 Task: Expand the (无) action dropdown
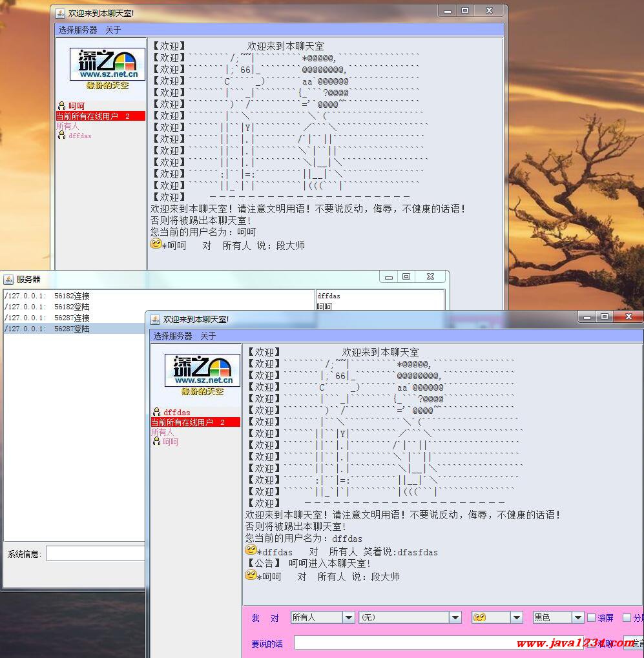point(455,617)
